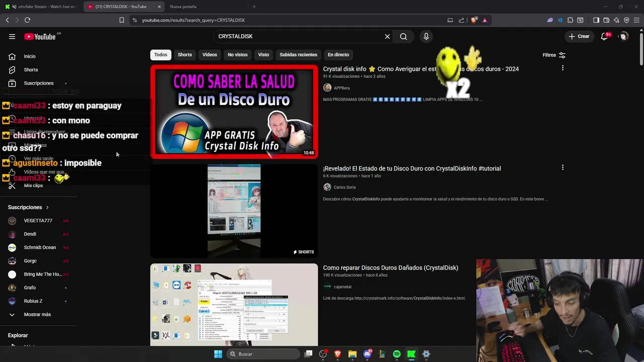Select the Todos filter chip
644x362 pixels.
[x=160, y=55]
